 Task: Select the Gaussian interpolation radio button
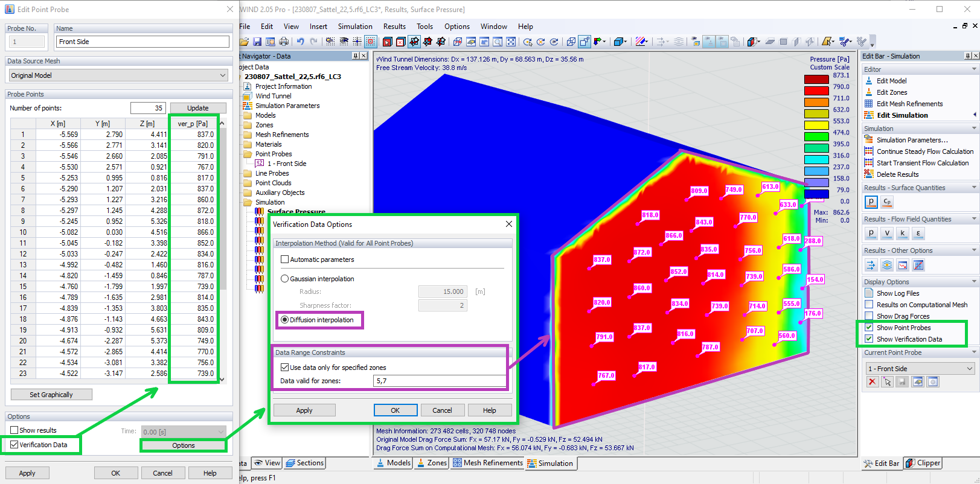tap(285, 279)
